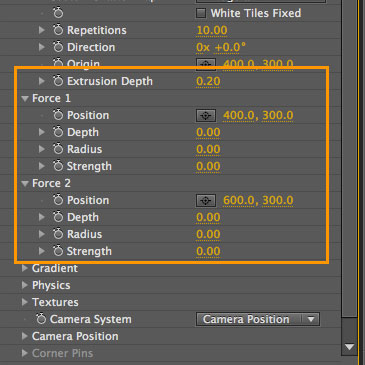Click Force 1 Position crosshair point picker

tap(206, 116)
